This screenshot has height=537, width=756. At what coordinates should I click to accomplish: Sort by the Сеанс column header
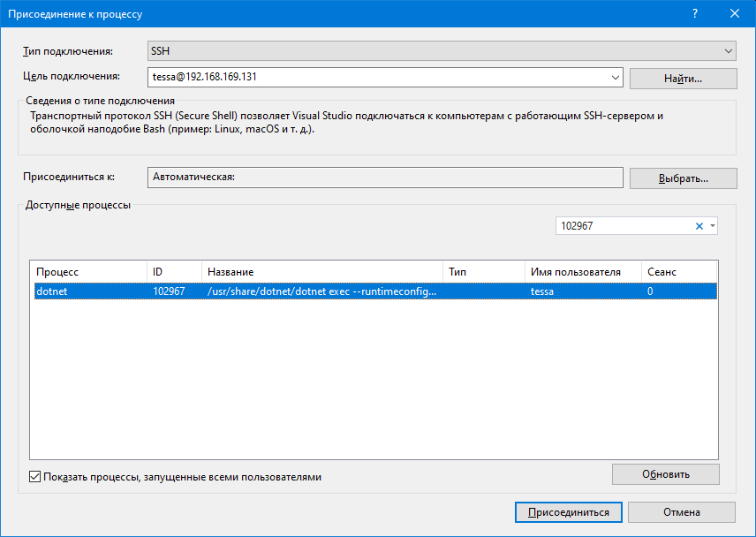679,272
